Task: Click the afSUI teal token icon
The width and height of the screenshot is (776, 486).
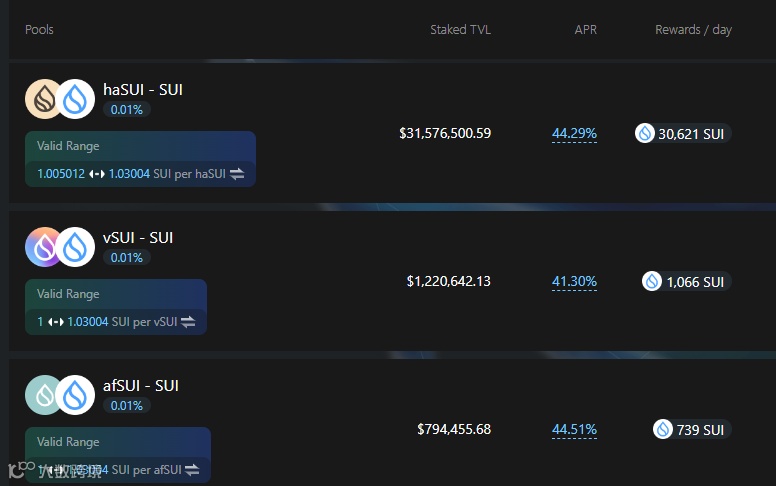Action: (44, 395)
